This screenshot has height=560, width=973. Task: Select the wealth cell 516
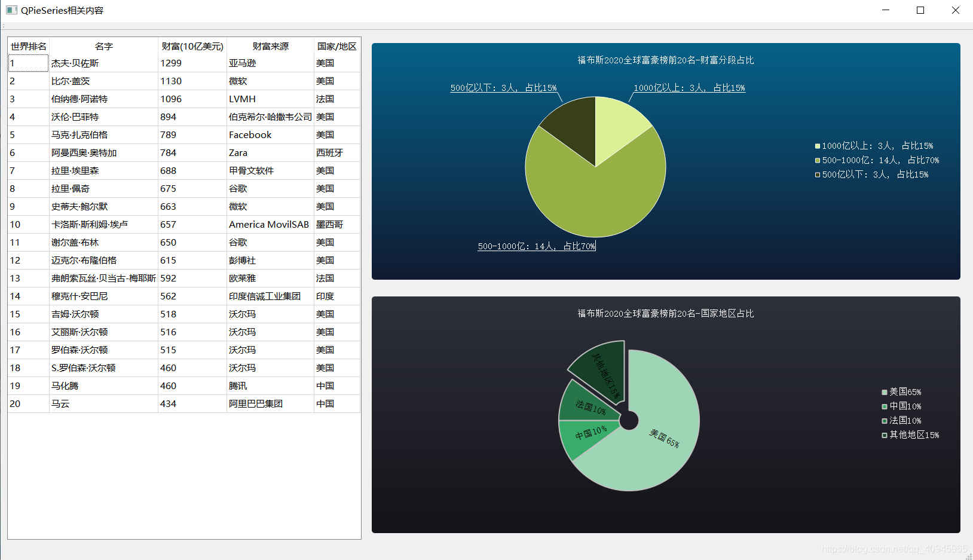click(x=192, y=332)
